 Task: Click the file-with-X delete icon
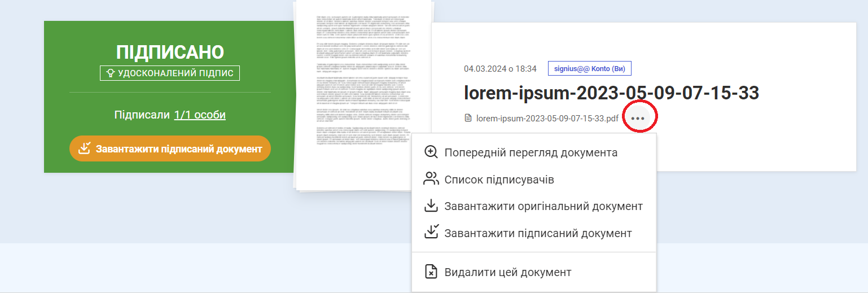(x=431, y=272)
